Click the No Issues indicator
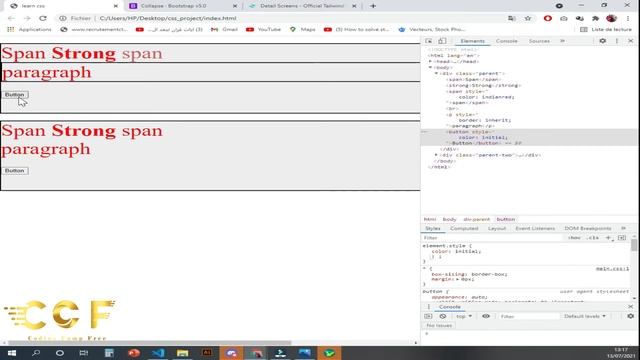 coord(439,325)
